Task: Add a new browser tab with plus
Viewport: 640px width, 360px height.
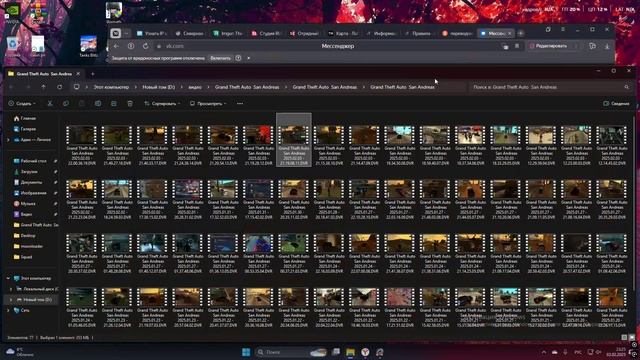Action: 521,33
